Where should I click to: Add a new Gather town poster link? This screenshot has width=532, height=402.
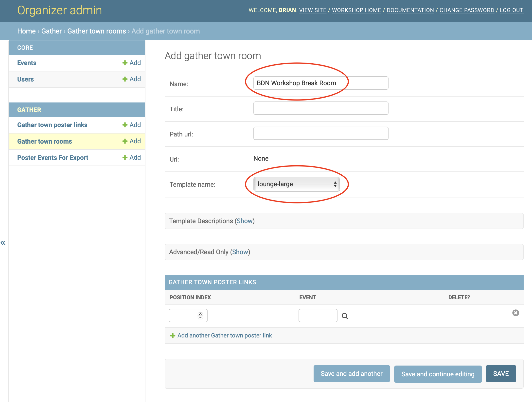point(132,125)
